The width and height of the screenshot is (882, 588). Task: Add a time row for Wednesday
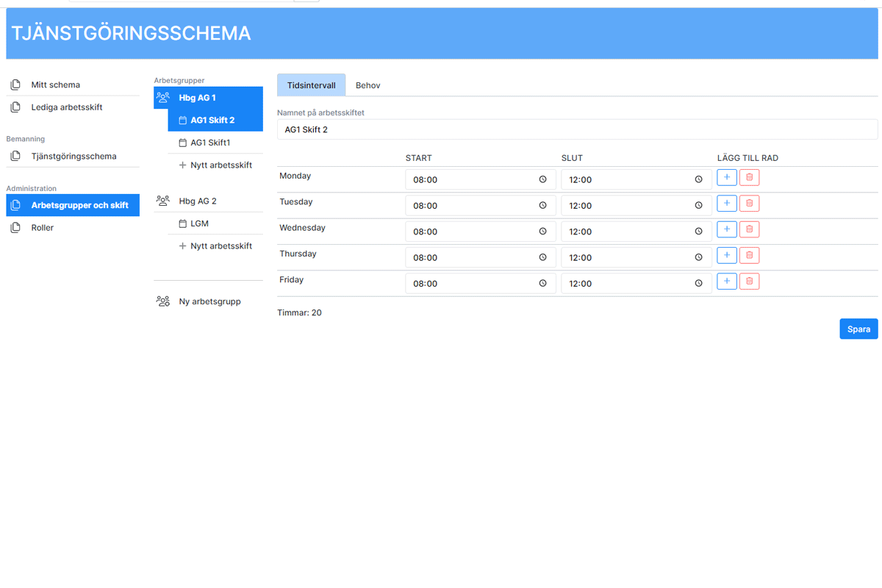[x=726, y=229]
